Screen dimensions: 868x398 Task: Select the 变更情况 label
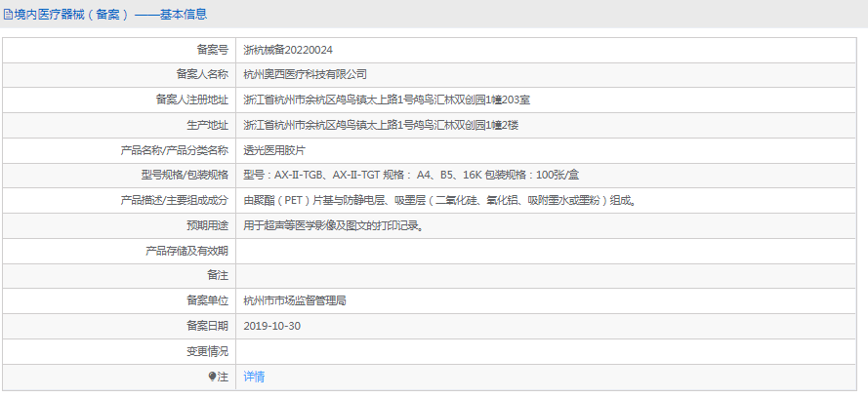coord(208,351)
